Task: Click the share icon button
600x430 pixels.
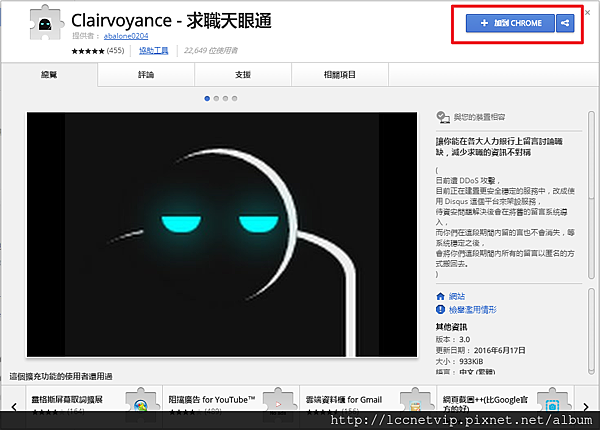Action: 565,23
